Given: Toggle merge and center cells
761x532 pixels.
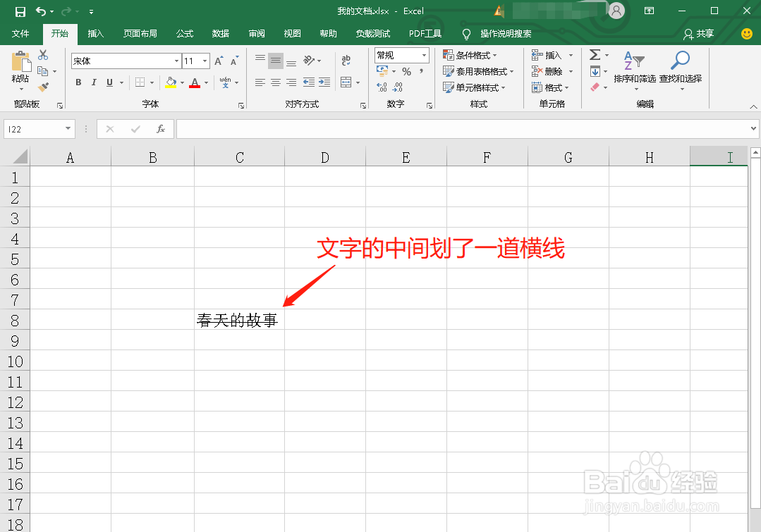Looking at the screenshot, I should 346,82.
